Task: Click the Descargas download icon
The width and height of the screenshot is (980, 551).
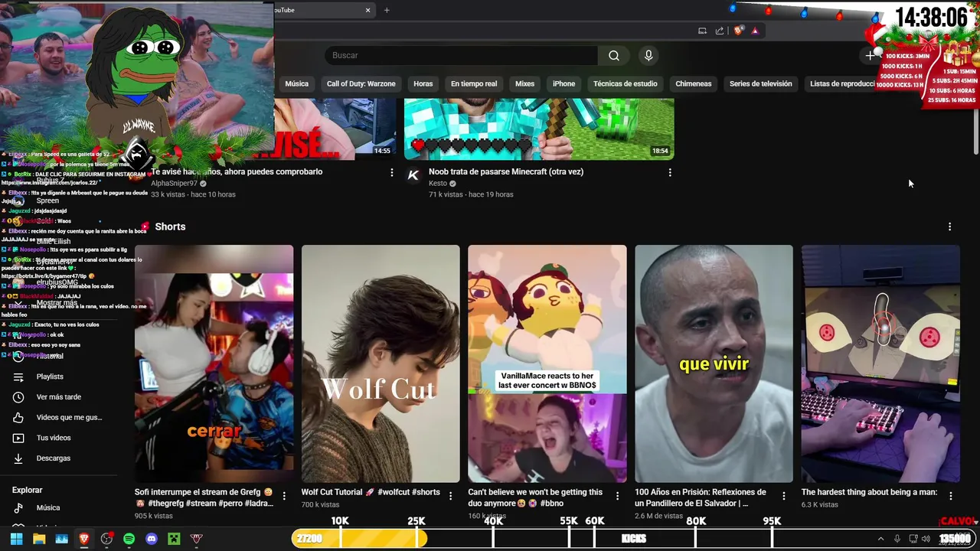Action: [18, 458]
